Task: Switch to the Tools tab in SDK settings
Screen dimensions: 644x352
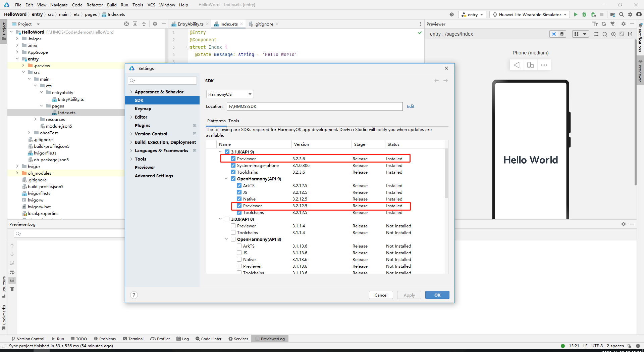Action: click(234, 121)
